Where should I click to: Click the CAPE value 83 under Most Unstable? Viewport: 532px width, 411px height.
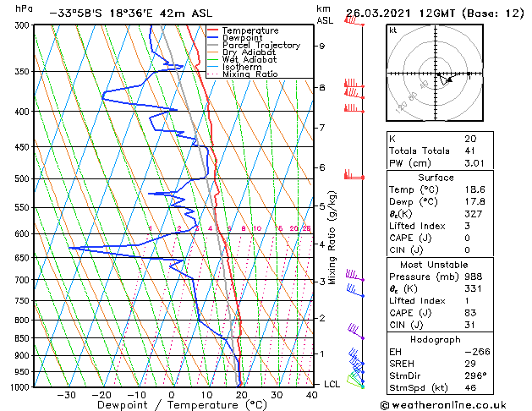pyautogui.click(x=470, y=313)
